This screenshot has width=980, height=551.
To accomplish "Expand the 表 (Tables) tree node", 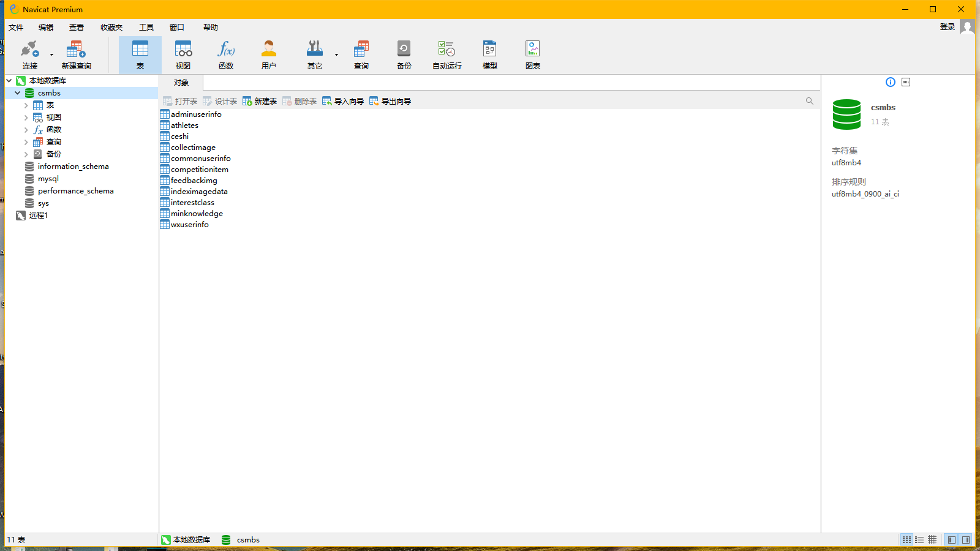I will coord(26,105).
